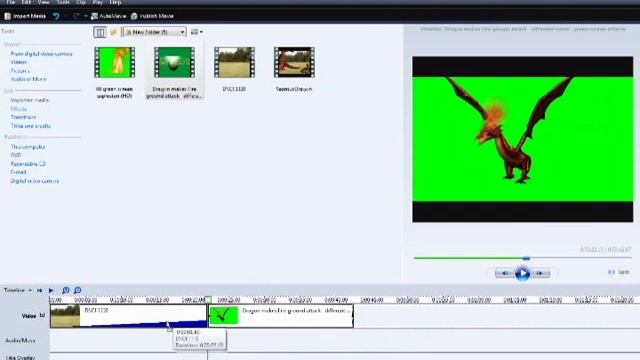Open the Transitions link
The width and height of the screenshot is (640, 360).
23,117
